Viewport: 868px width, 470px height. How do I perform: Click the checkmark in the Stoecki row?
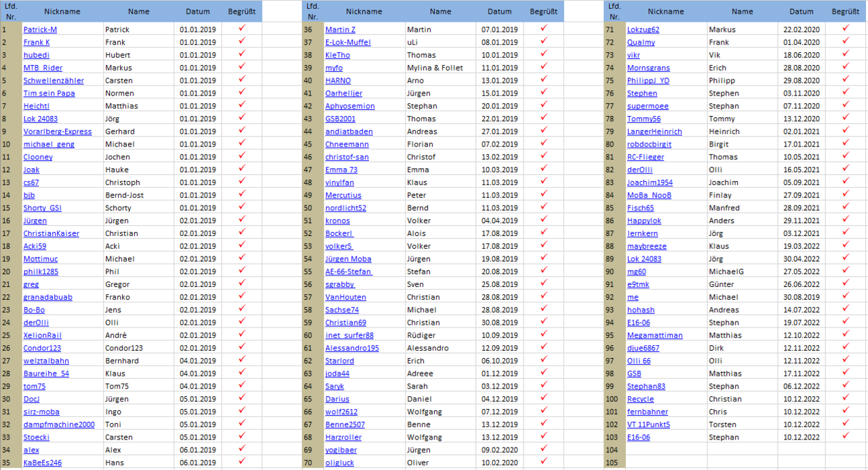click(x=242, y=436)
